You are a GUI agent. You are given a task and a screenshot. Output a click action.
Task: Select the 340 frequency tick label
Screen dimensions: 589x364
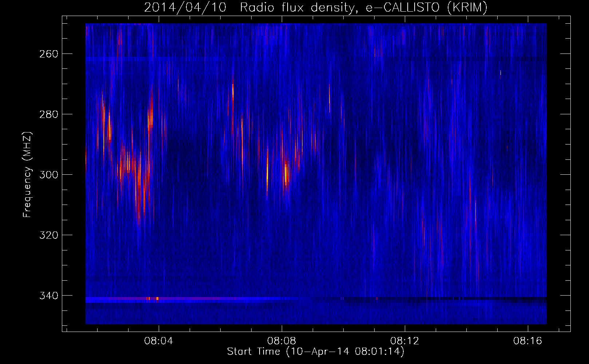[x=48, y=296]
